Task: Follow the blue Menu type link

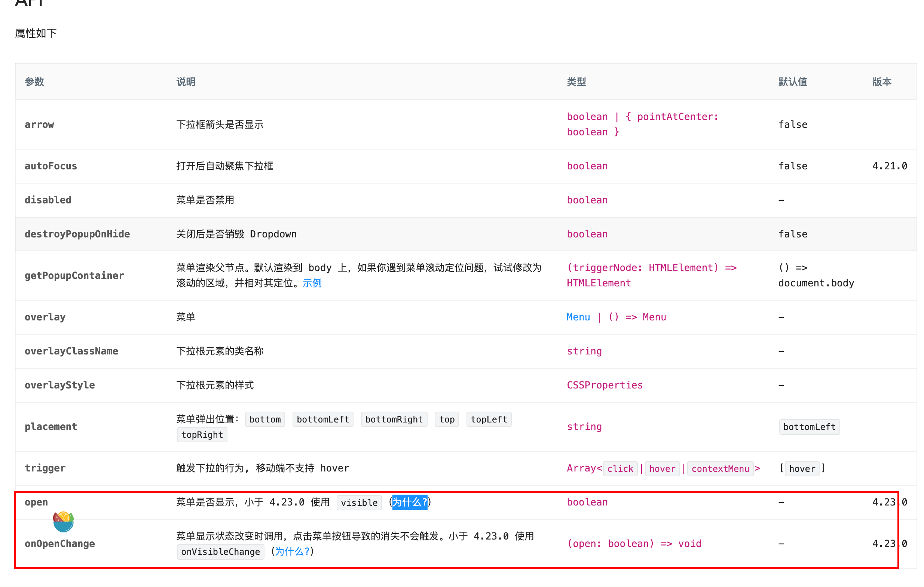Action: click(578, 317)
